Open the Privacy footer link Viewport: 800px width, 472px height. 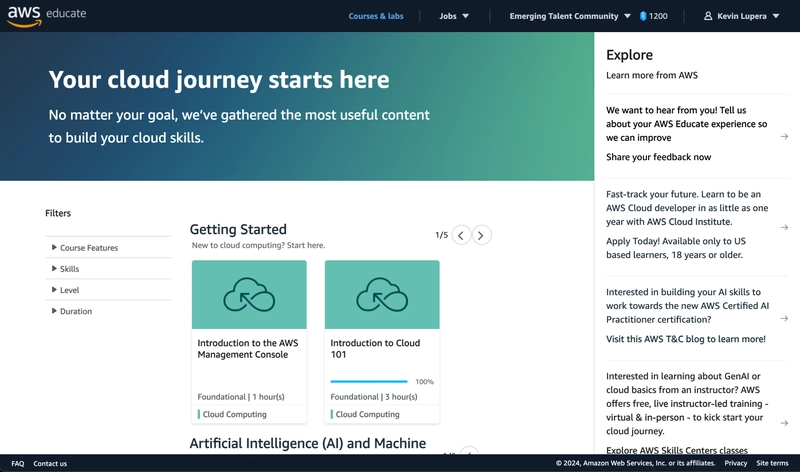[736, 463]
